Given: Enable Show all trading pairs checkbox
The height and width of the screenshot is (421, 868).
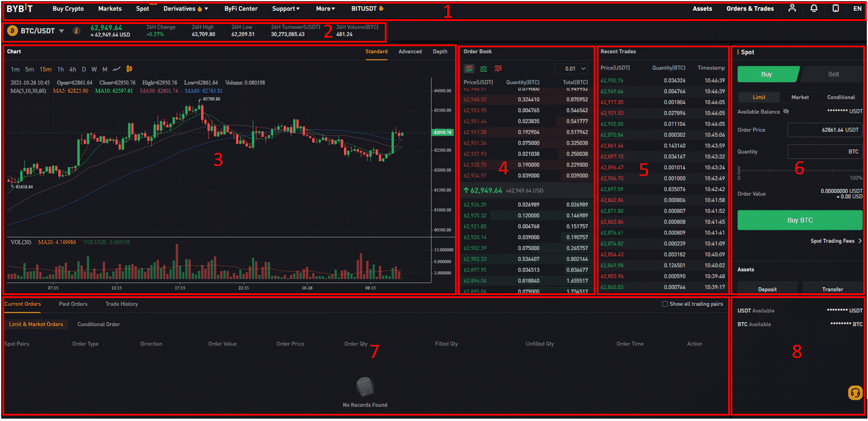Looking at the screenshot, I should 665,304.
